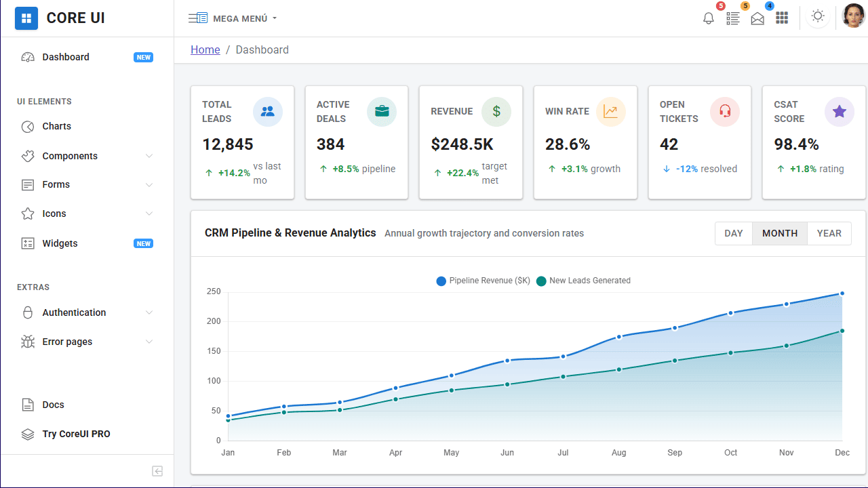Screen dimensions: 868x488
Task: Click the December Pipeline Revenue data point
Action: (x=842, y=293)
